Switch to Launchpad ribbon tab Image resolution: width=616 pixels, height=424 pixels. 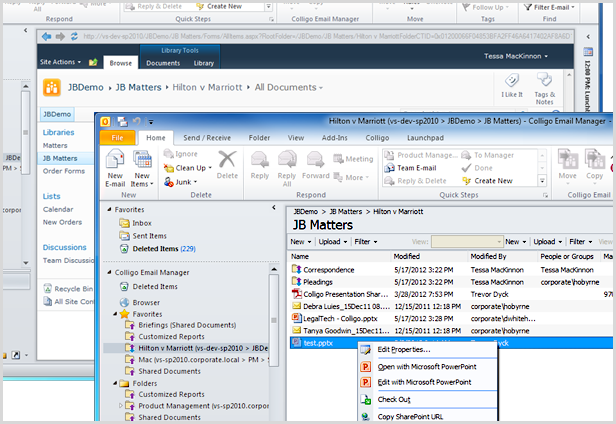pyautogui.click(x=425, y=138)
